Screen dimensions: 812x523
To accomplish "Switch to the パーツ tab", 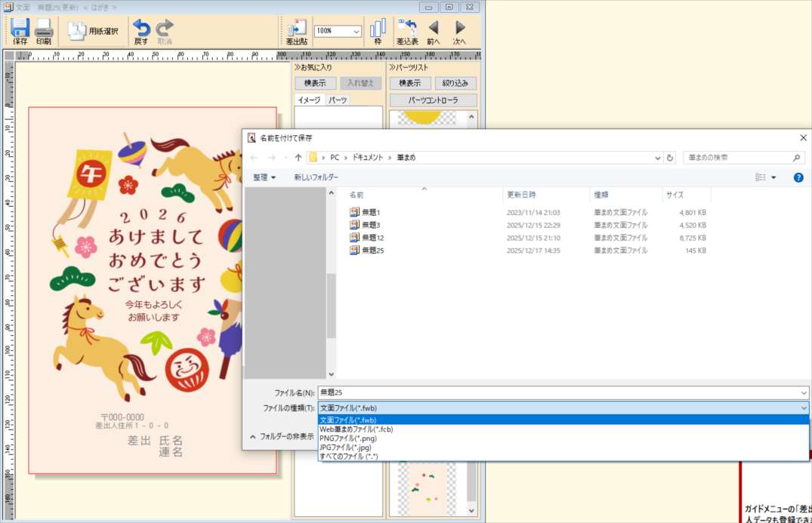I will click(337, 100).
